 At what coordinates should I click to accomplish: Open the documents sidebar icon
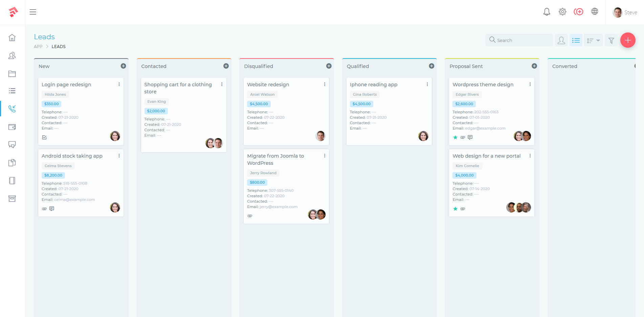pyautogui.click(x=12, y=163)
